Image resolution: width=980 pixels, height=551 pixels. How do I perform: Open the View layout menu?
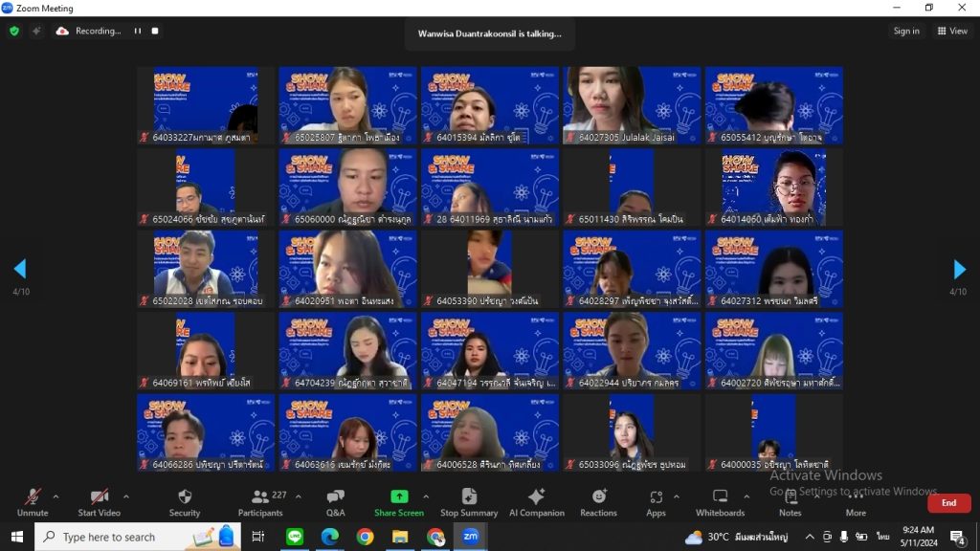click(952, 31)
